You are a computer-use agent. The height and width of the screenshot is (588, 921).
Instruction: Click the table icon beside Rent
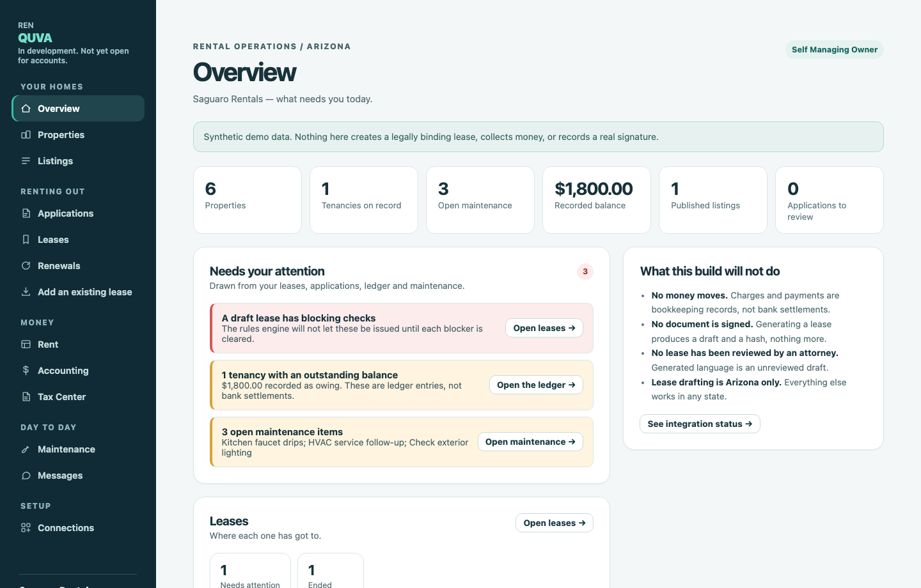click(x=26, y=344)
